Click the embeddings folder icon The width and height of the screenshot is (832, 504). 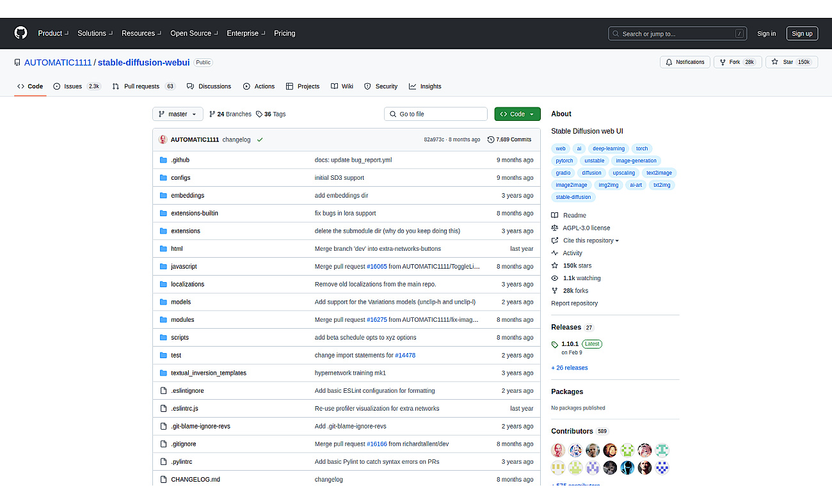163,196
